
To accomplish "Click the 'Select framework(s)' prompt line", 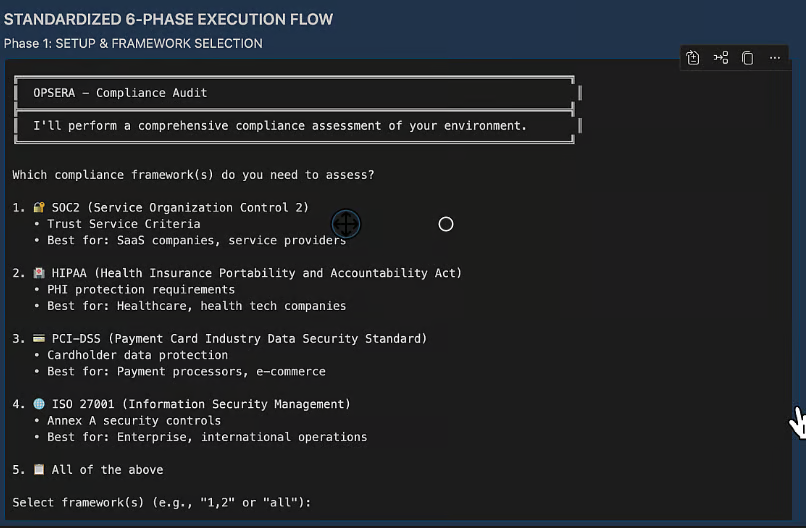I will 162,502.
